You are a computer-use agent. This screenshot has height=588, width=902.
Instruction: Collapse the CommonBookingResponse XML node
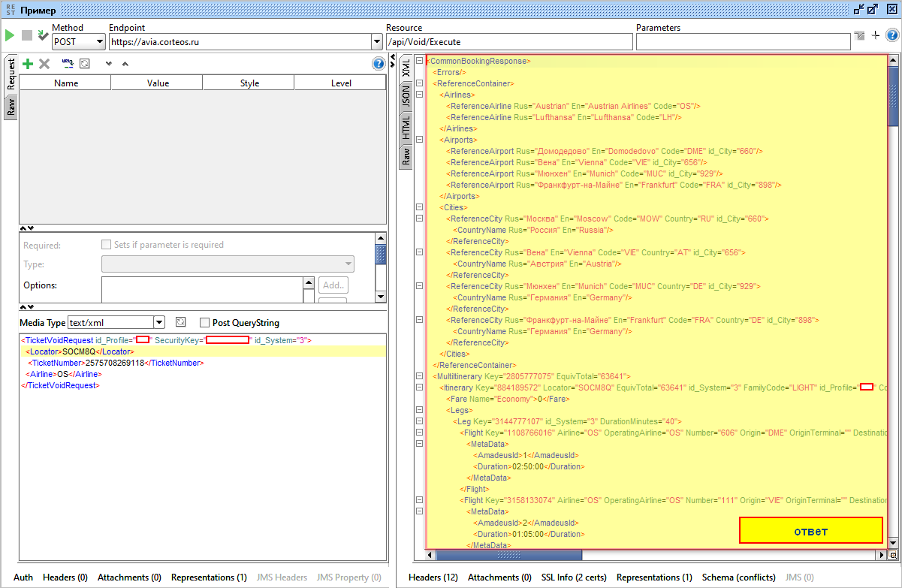click(x=419, y=61)
